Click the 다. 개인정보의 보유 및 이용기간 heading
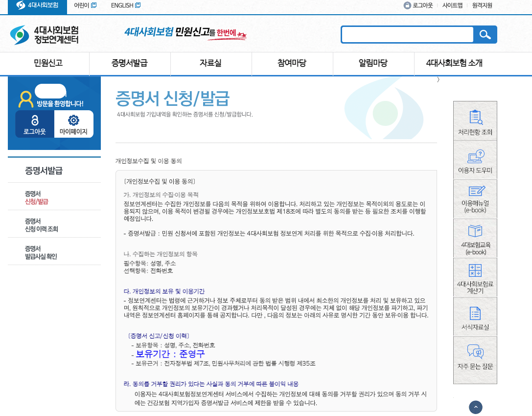The image size is (532, 416). 164,292
